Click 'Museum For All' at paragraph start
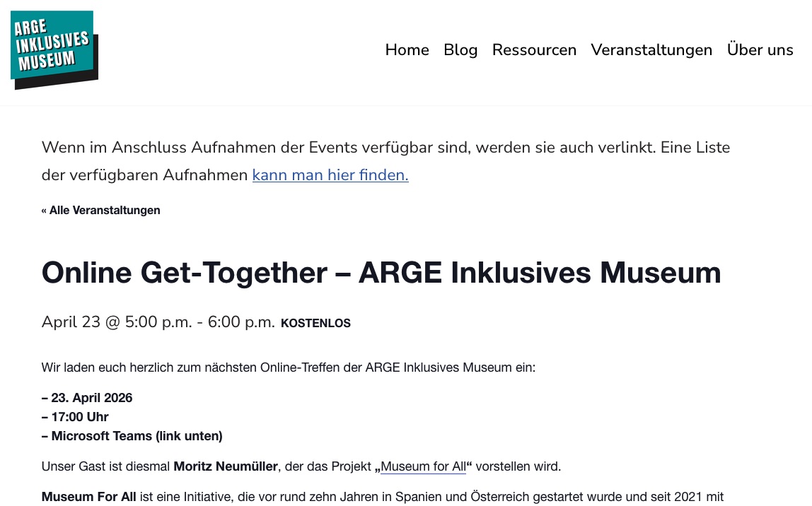The width and height of the screenshot is (812, 506). pyautogui.click(x=88, y=496)
